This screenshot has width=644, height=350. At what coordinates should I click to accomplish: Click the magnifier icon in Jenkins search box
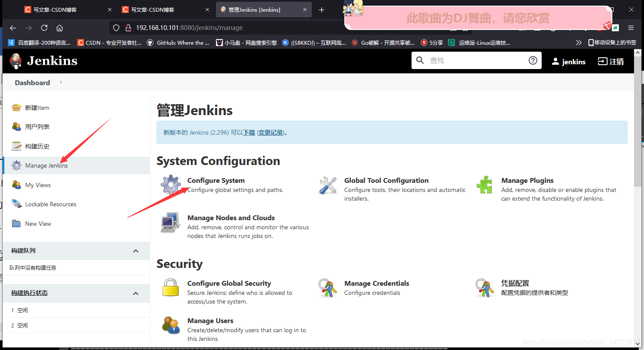[420, 60]
